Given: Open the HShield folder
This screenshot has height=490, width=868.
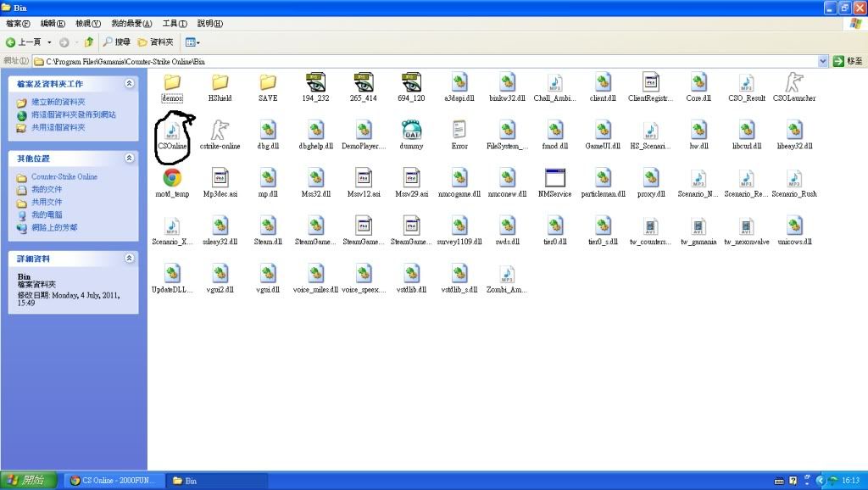Looking at the screenshot, I should tap(220, 87).
